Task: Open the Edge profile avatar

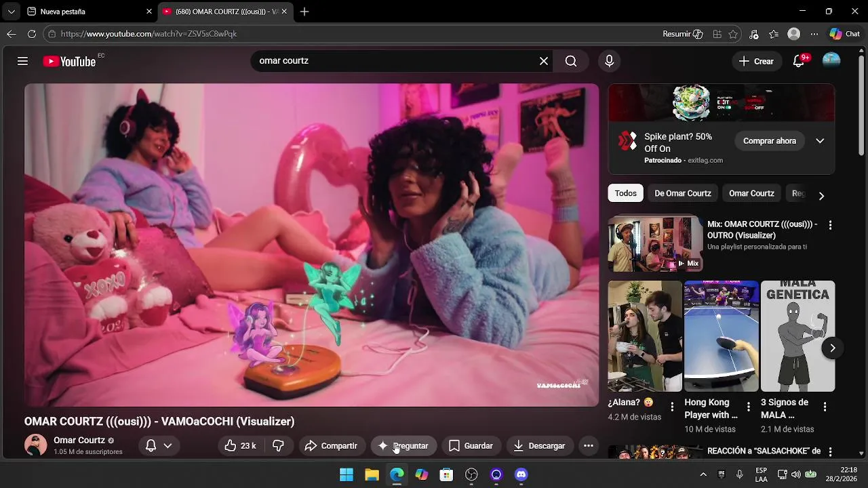Action: (x=794, y=34)
